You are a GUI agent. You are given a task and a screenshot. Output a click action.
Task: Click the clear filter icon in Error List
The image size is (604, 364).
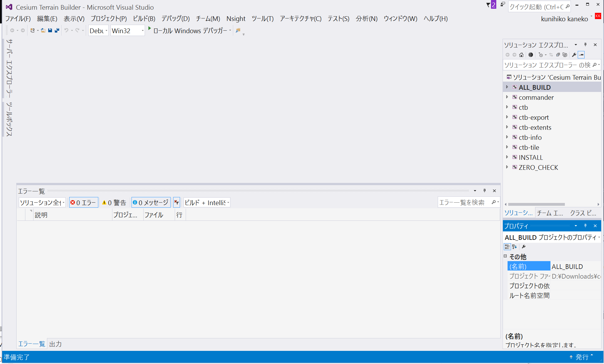point(177,203)
